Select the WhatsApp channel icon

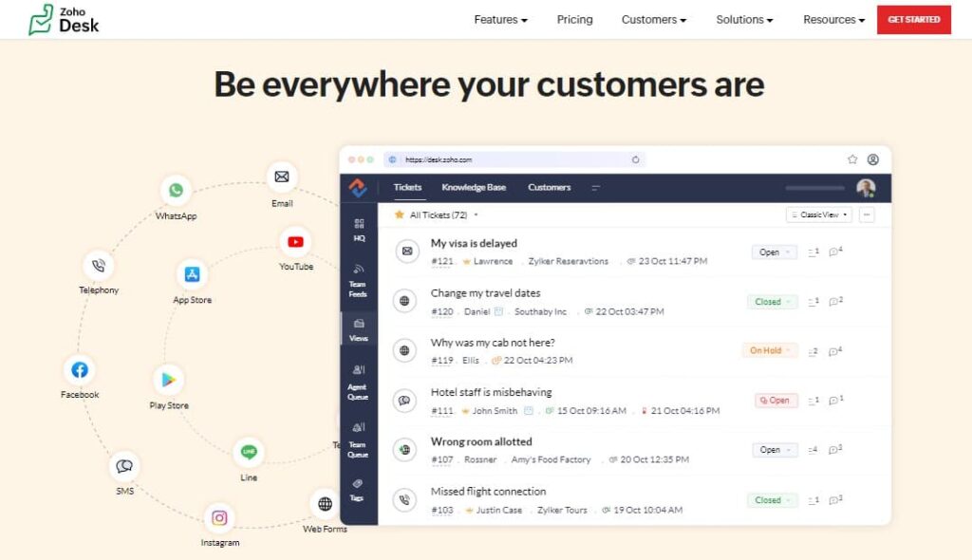coord(175,191)
